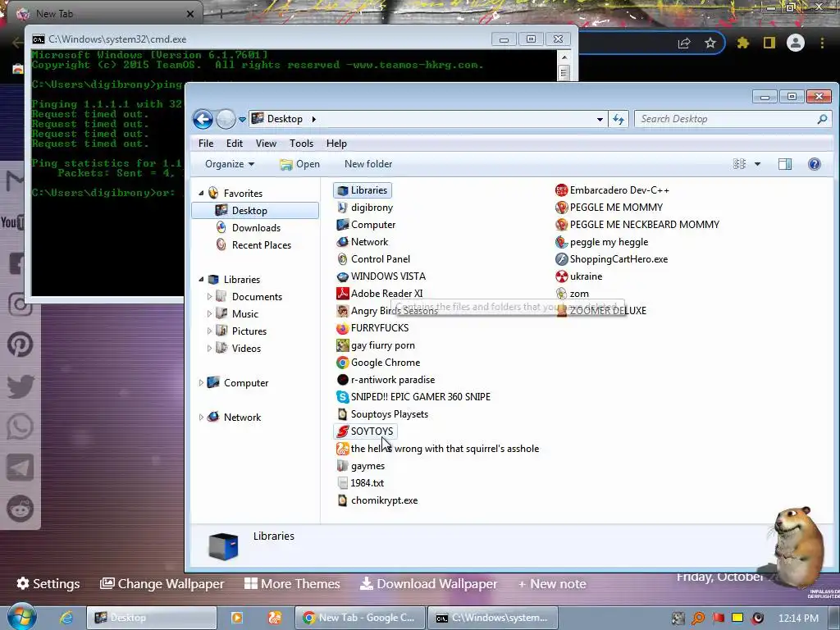The image size is (840, 630).
Task: Bookmark the page with the Chrome star icon
Action: click(710, 43)
